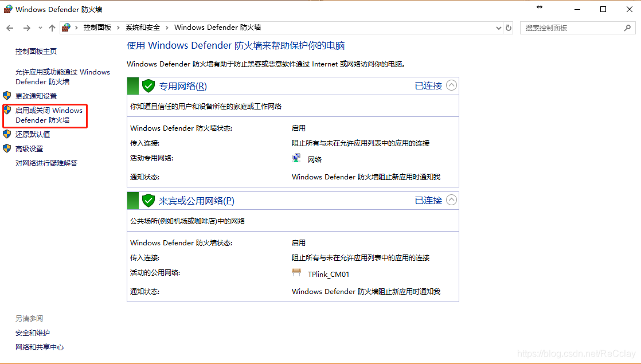This screenshot has width=641, height=364.
Task: Open the chevron after 控制面板 breadcrumb
Action: pos(119,28)
